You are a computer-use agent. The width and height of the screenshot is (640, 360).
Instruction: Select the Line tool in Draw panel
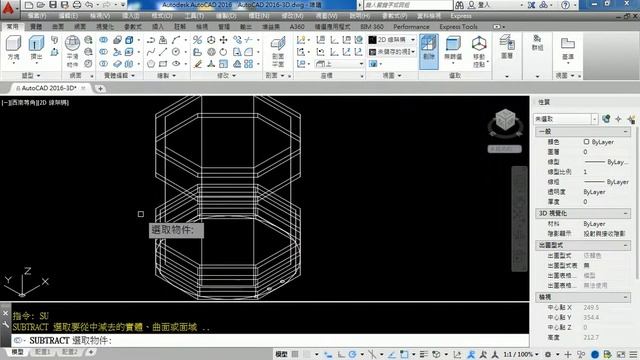[x=163, y=52]
